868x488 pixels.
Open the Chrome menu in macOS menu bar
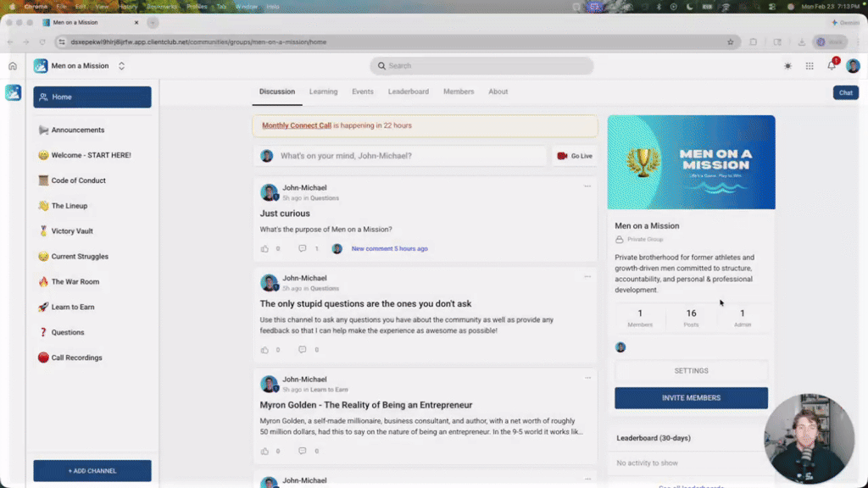pos(36,7)
